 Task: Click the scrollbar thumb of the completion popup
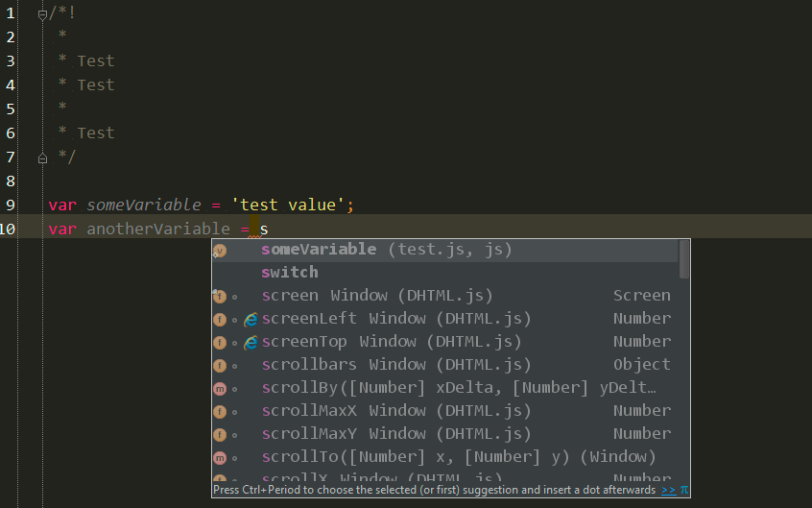684,259
